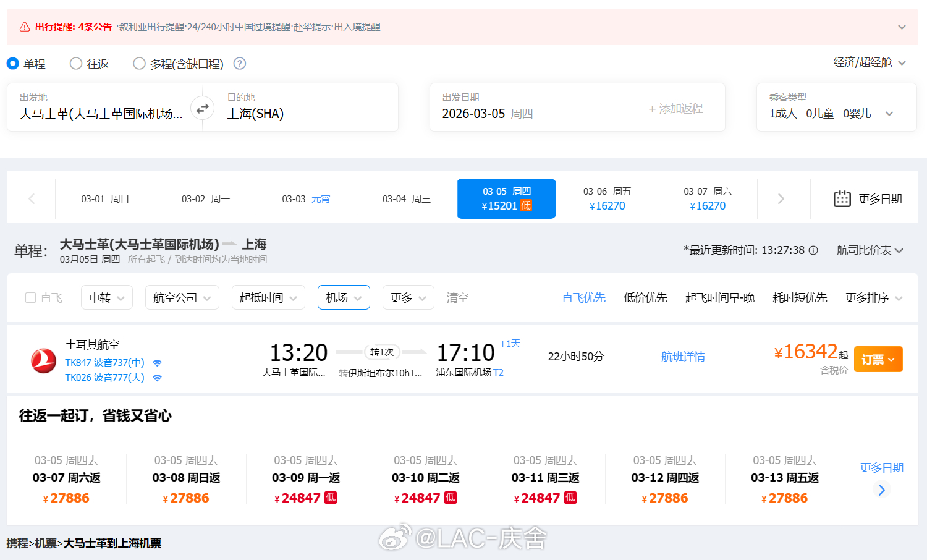Switch to the 03-06 周五 date tab
This screenshot has height=560, width=927.
[607, 198]
